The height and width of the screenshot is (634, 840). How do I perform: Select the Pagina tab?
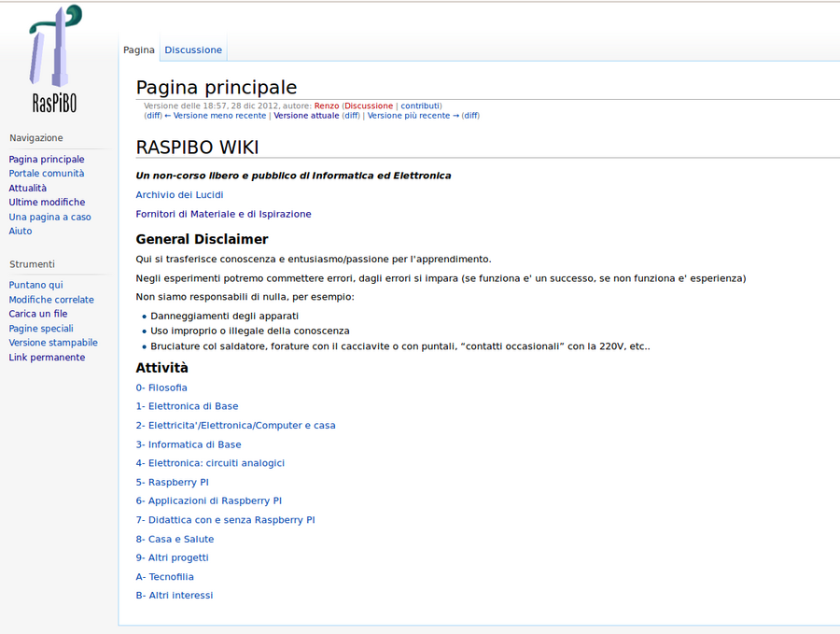[x=139, y=50]
